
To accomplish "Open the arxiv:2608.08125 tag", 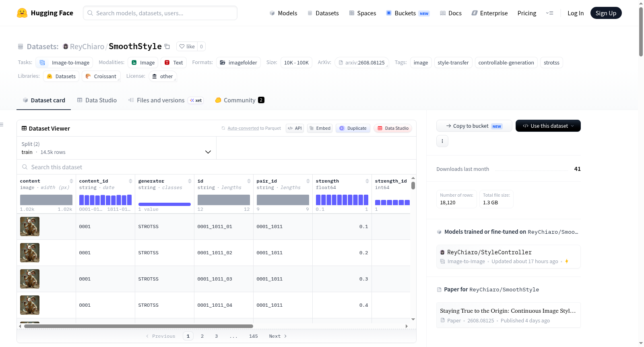I will click(x=361, y=62).
